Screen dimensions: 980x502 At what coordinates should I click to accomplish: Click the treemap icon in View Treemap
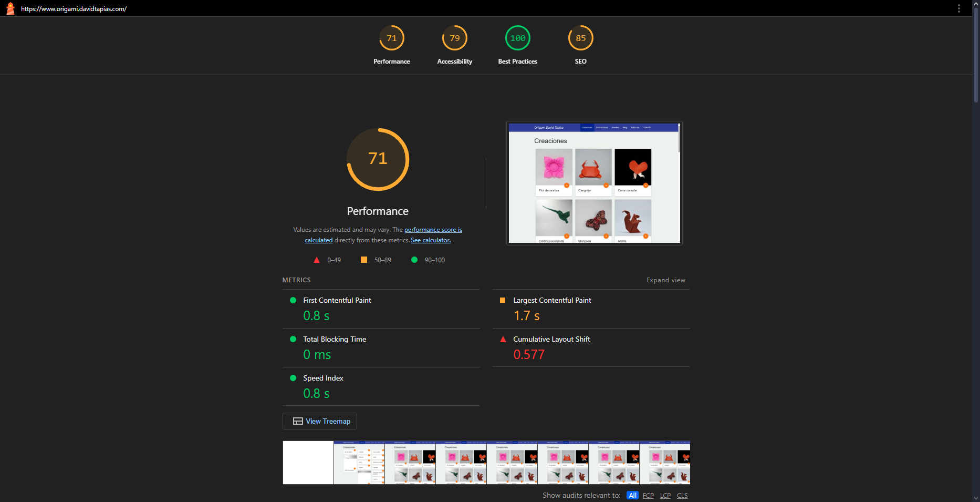[298, 421]
